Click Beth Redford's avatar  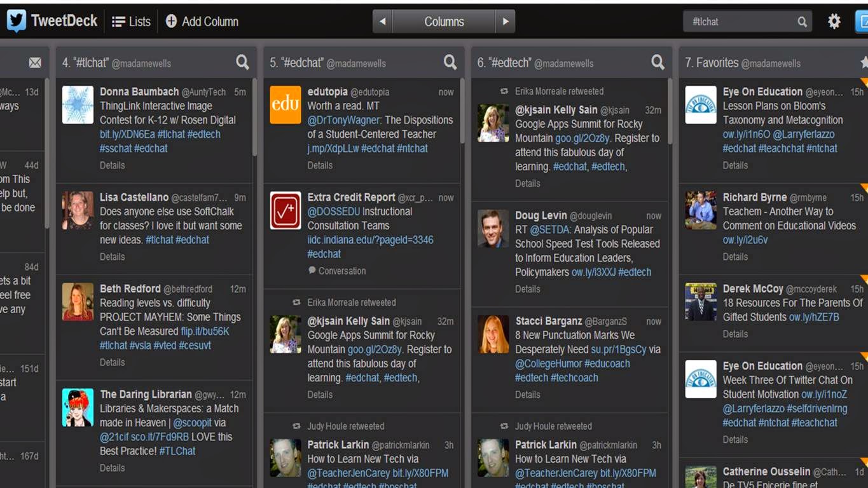click(x=78, y=302)
